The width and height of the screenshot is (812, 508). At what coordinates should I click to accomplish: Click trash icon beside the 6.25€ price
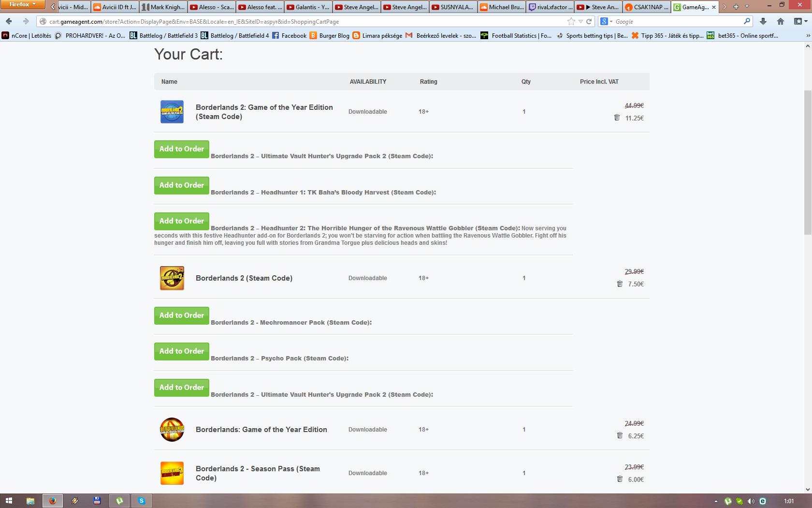pos(620,435)
